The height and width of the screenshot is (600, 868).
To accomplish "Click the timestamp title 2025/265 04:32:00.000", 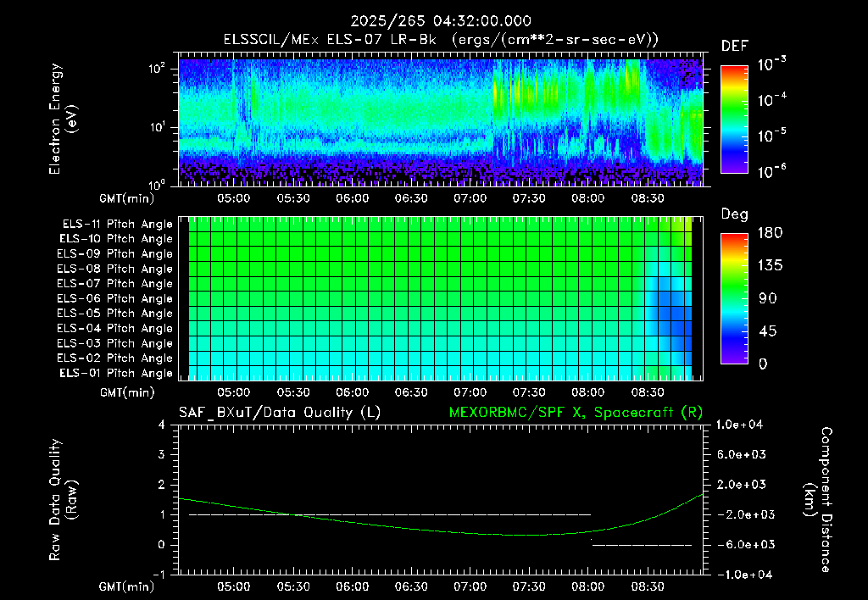I will pos(441,21).
